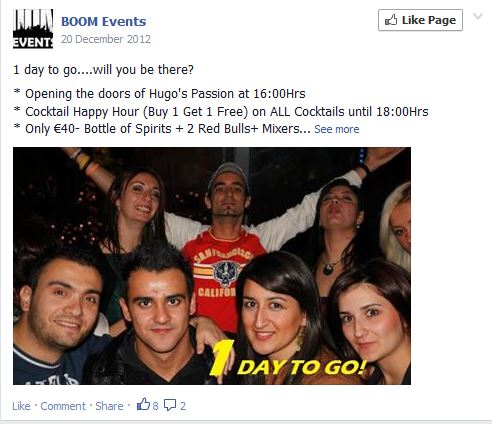
Task: Click the Like Page button label
Action: (429, 20)
